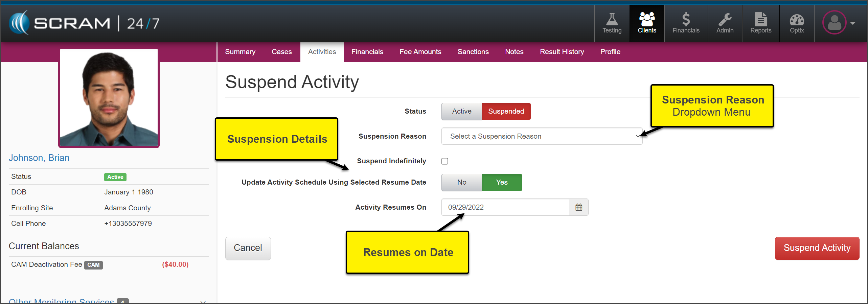Click Brian Johnson's profile photo
This screenshot has height=304, width=868.
coord(109,98)
